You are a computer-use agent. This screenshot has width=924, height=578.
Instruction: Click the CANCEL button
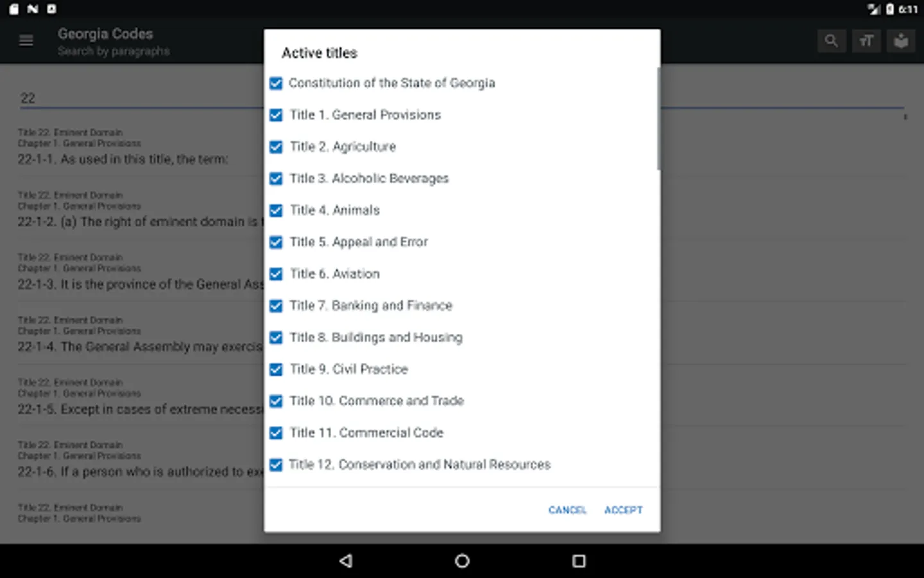click(x=567, y=510)
